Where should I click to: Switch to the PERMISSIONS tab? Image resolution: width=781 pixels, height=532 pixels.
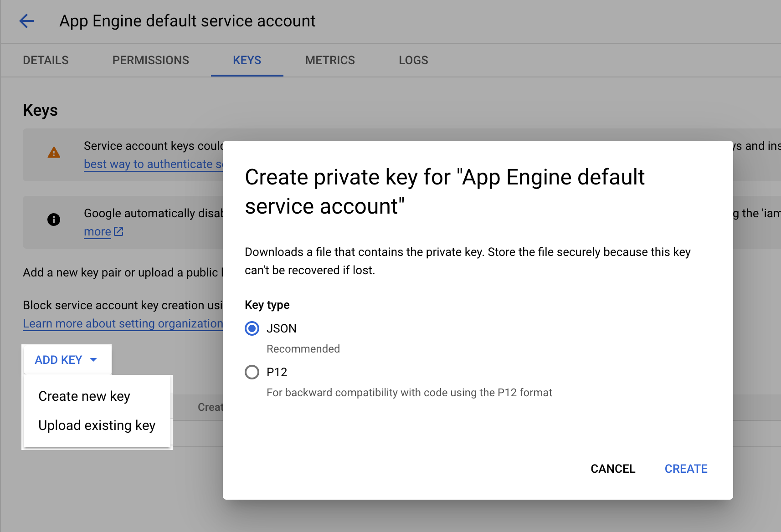point(151,60)
